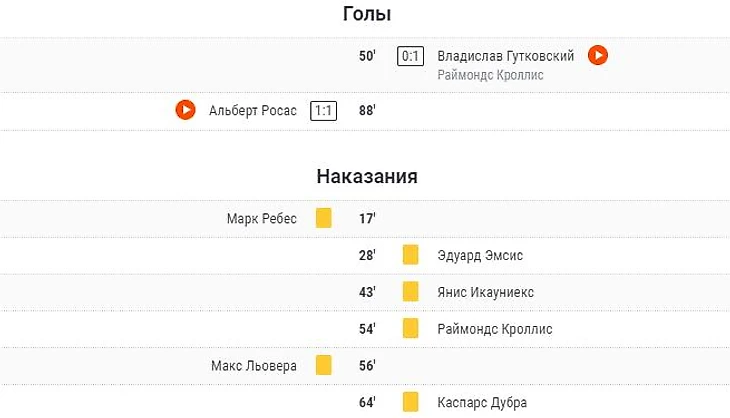Click Эдуард Эмсис yellow card icon
The width and height of the screenshot is (730, 418).
[x=410, y=255]
